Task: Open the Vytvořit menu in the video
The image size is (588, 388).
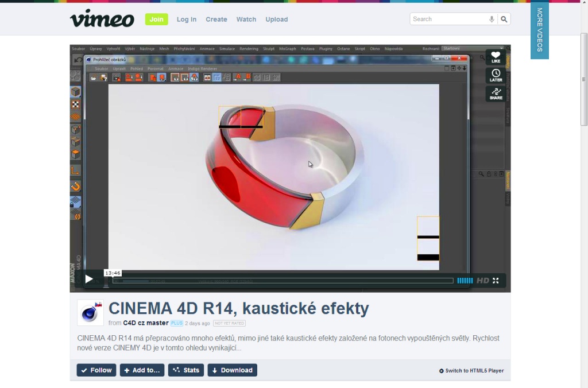Action: (x=113, y=49)
